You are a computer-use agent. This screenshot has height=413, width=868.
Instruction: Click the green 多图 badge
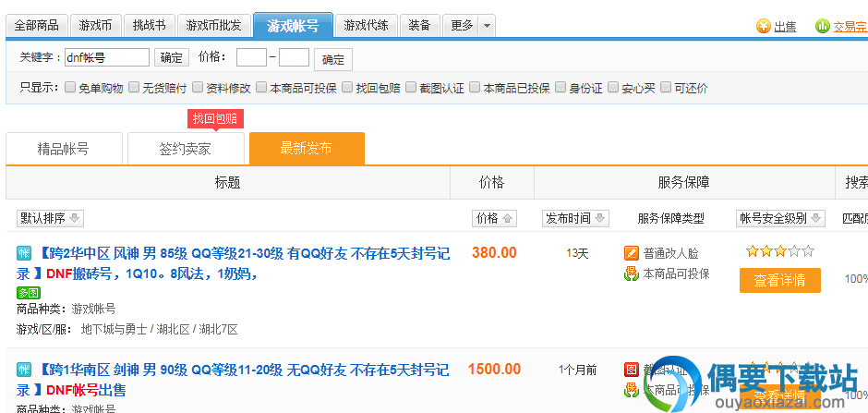[x=29, y=293]
